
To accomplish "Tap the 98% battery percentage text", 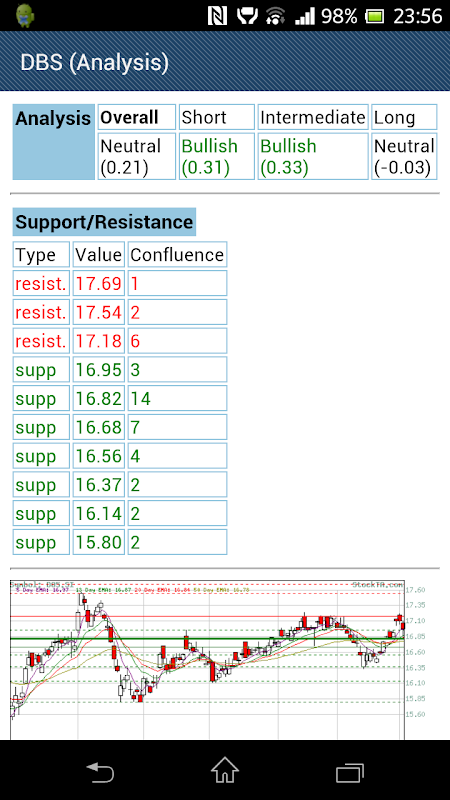I will (x=339, y=16).
